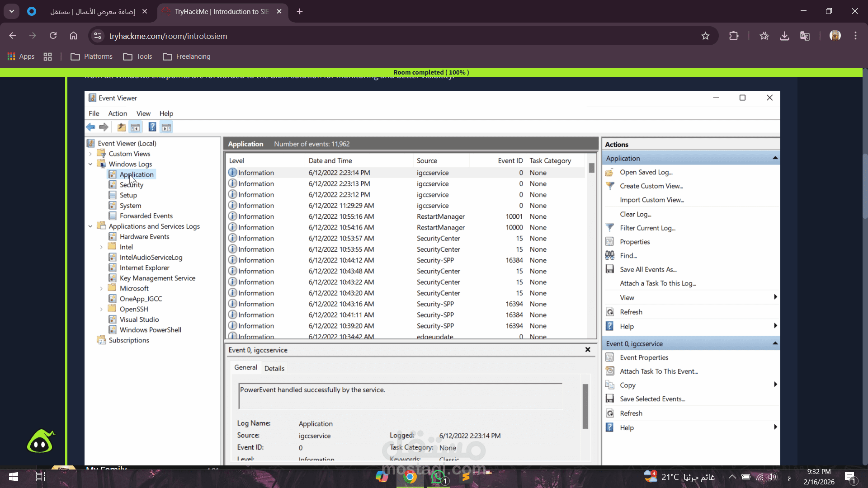Open the Platforms bookmarks folder
The width and height of the screenshot is (868, 488).
tap(92, 56)
